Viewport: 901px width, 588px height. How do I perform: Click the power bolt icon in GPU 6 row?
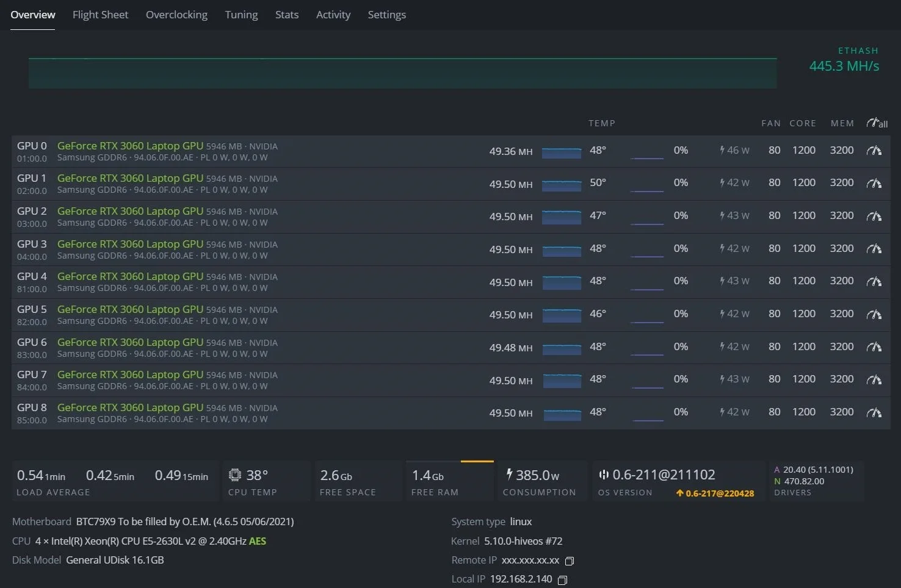tap(722, 347)
